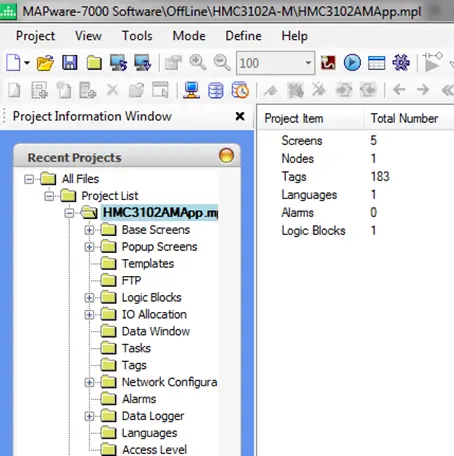454x456 pixels.
Task: Click the blue play simulation icon
Action: (x=352, y=63)
